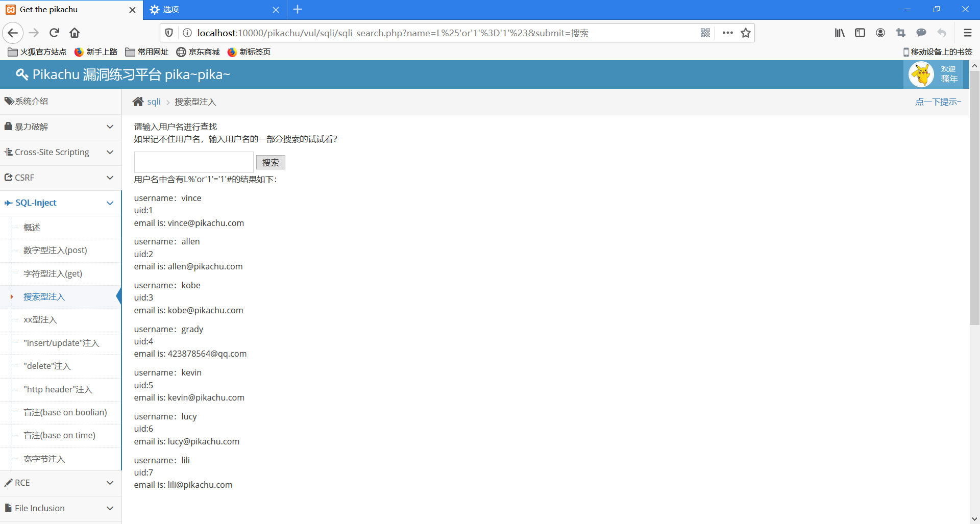980x524 pixels.
Task: Open 新标签页 bookmark
Action: click(249, 52)
